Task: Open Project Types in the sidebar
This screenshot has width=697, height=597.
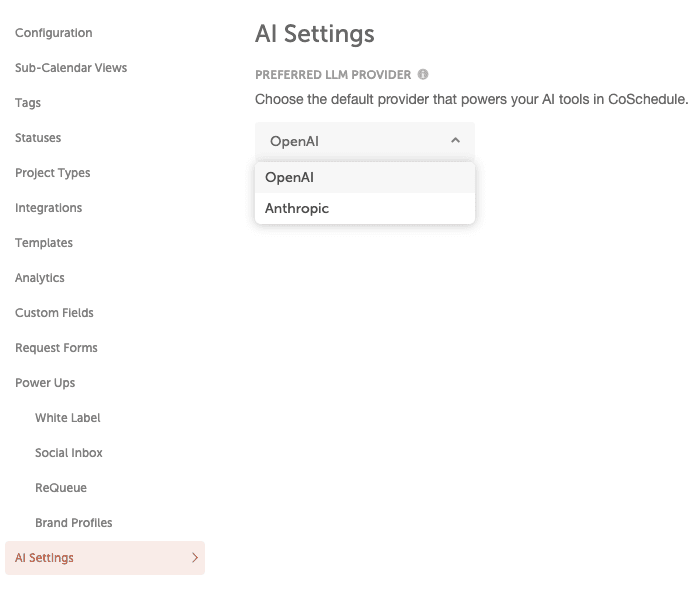Action: point(53,173)
